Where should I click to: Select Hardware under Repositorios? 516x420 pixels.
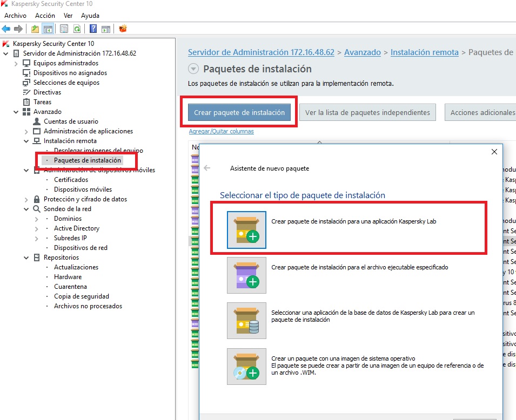click(68, 277)
